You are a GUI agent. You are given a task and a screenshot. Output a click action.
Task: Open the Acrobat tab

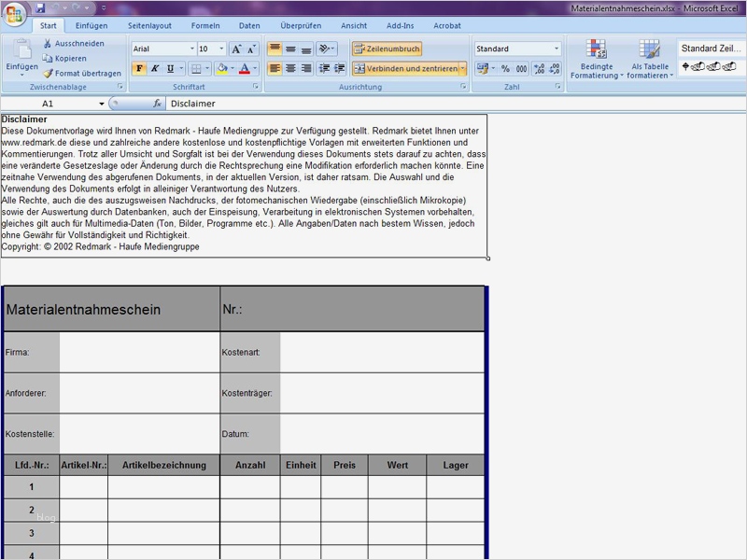[447, 26]
